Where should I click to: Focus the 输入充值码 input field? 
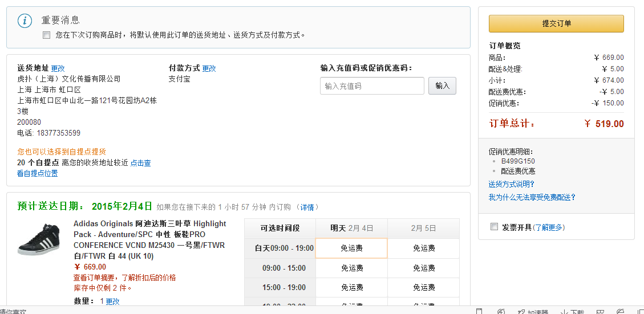click(372, 86)
